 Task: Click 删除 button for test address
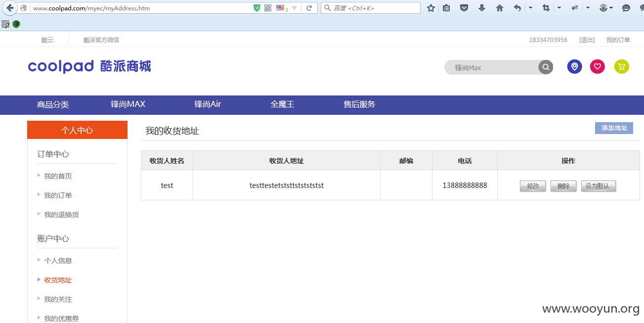[563, 186]
